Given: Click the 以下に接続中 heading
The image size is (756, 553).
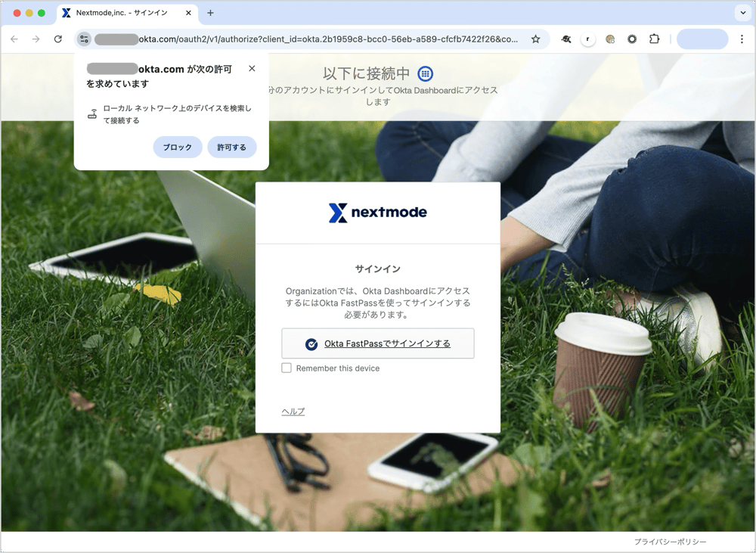Looking at the screenshot, I should [367, 74].
